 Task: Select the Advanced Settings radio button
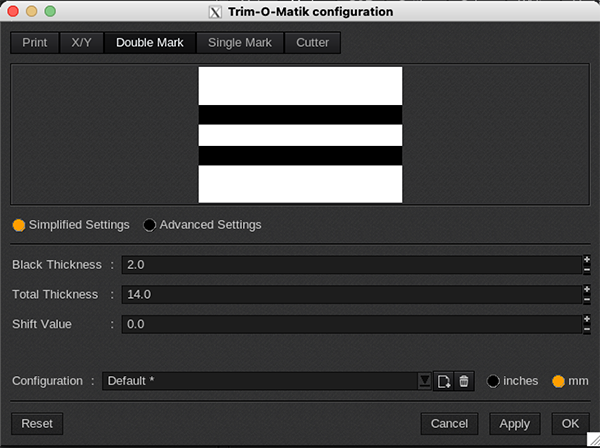point(149,225)
